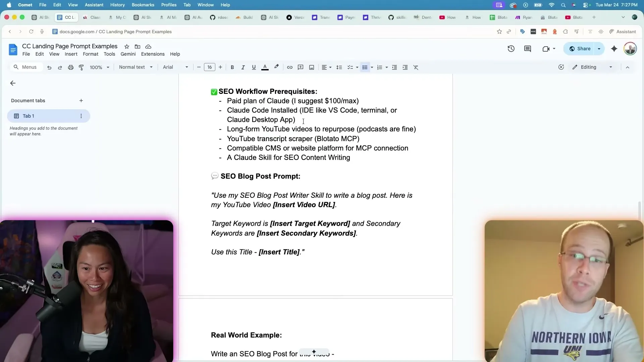Toggle Underline formatting
644x362 pixels.
click(254, 67)
